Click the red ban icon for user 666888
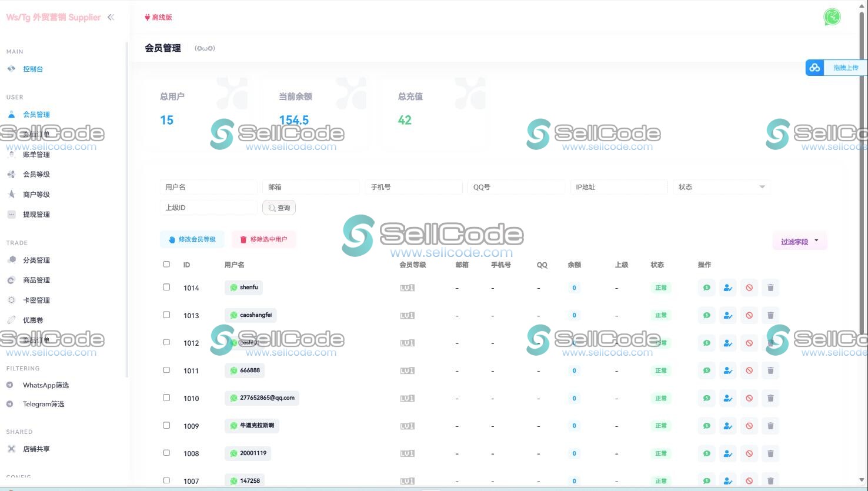Image resolution: width=868 pixels, height=491 pixels. [x=749, y=370]
